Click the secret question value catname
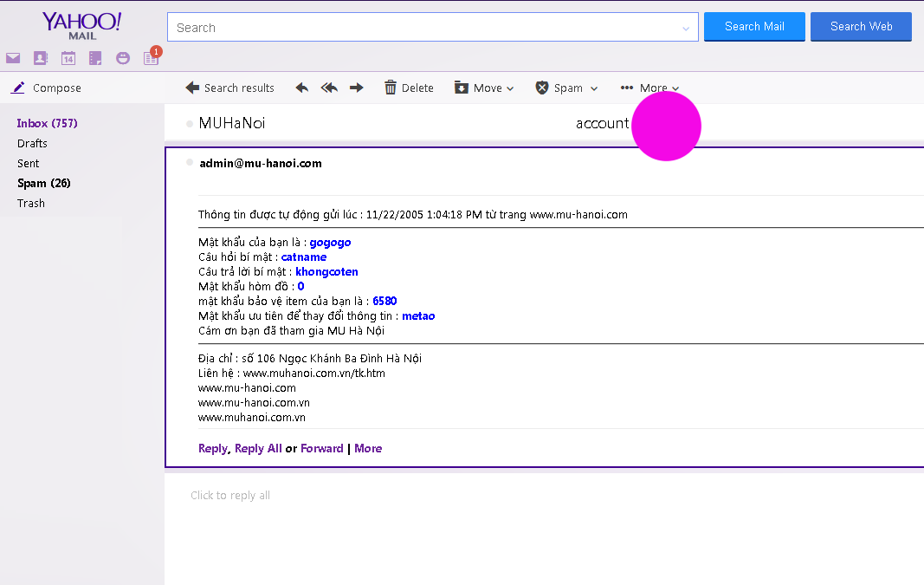This screenshot has width=924, height=585. point(303,257)
